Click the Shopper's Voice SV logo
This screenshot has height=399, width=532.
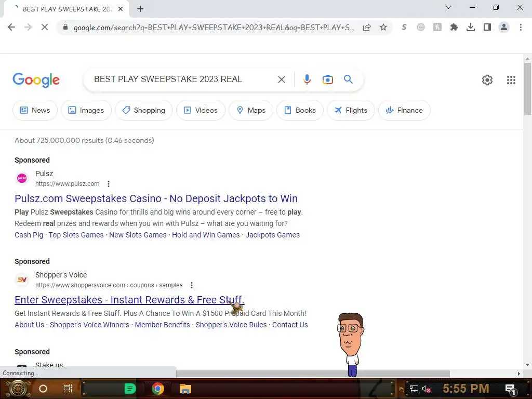(x=22, y=280)
